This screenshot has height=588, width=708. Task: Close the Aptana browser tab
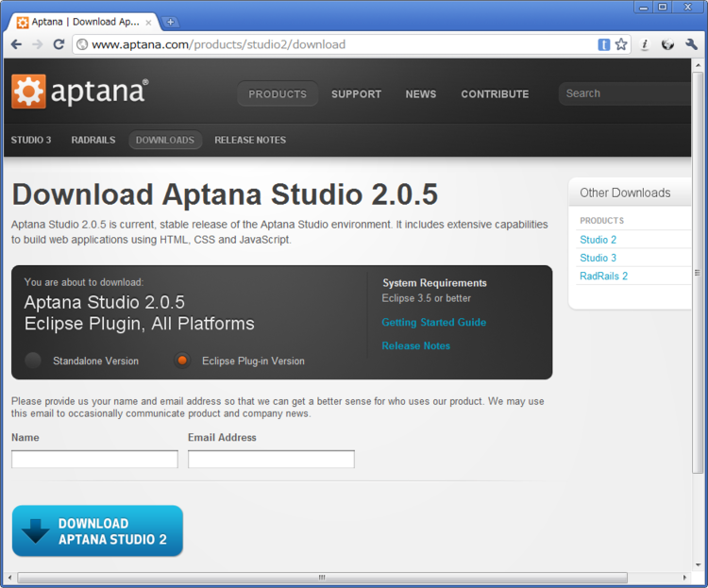click(x=148, y=22)
